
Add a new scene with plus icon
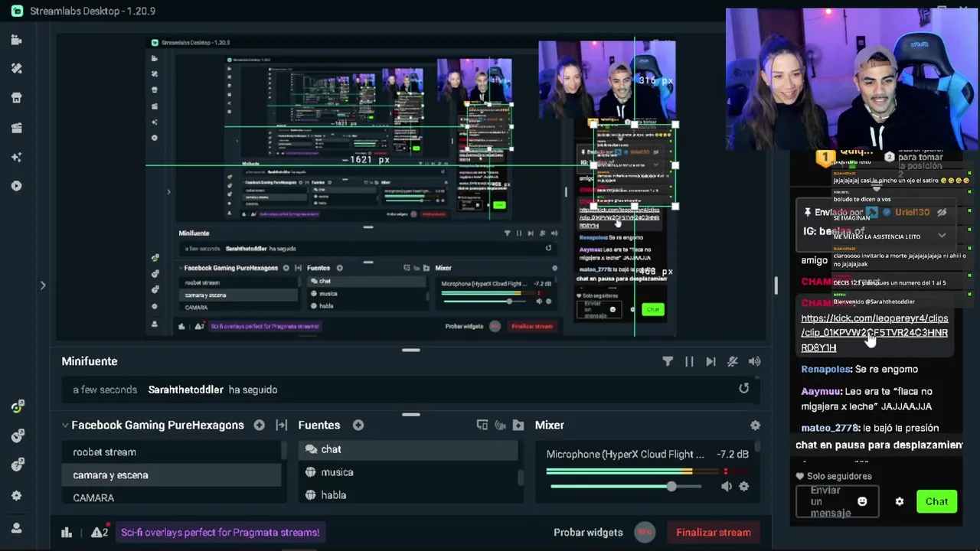[x=259, y=425]
